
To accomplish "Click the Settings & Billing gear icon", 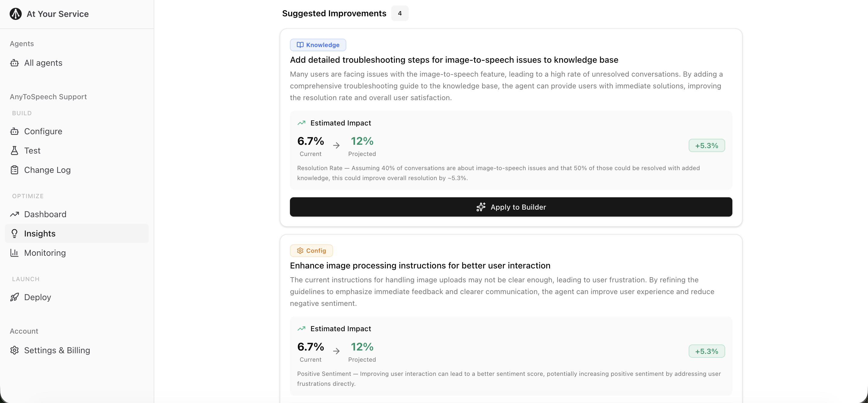I will click(14, 351).
